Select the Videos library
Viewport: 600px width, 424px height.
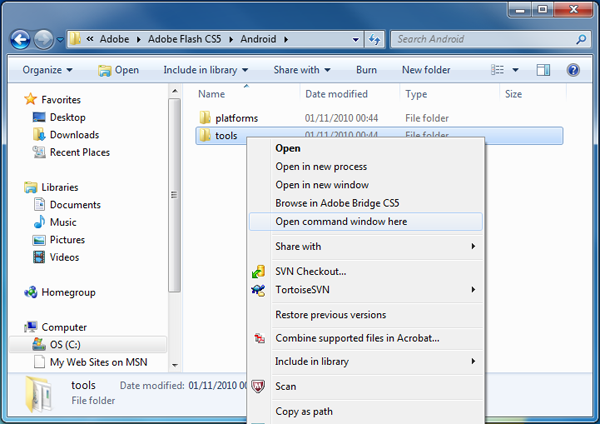(56, 257)
